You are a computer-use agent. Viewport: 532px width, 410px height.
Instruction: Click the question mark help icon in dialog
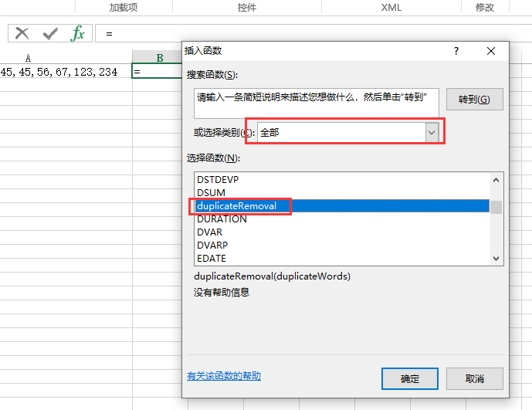coord(456,51)
